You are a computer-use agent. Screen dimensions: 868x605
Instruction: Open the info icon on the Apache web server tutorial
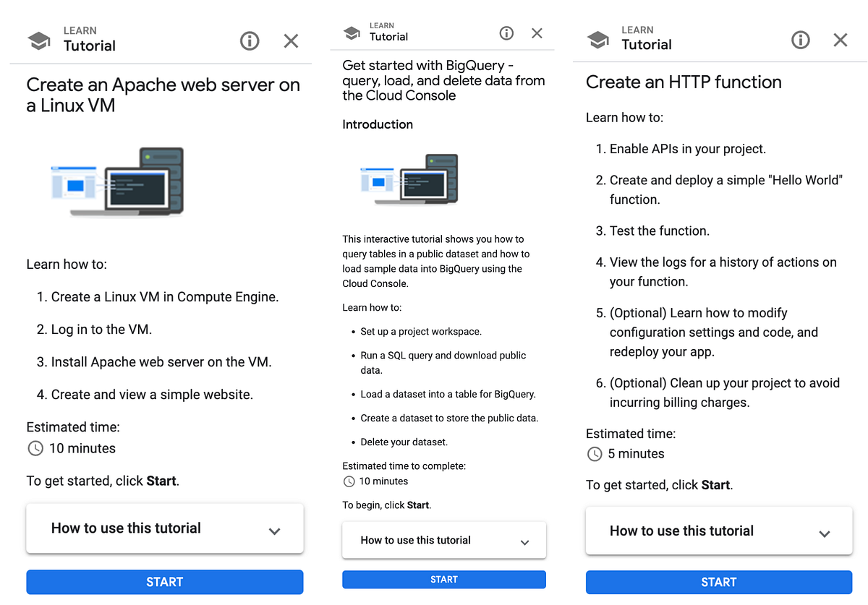[250, 41]
